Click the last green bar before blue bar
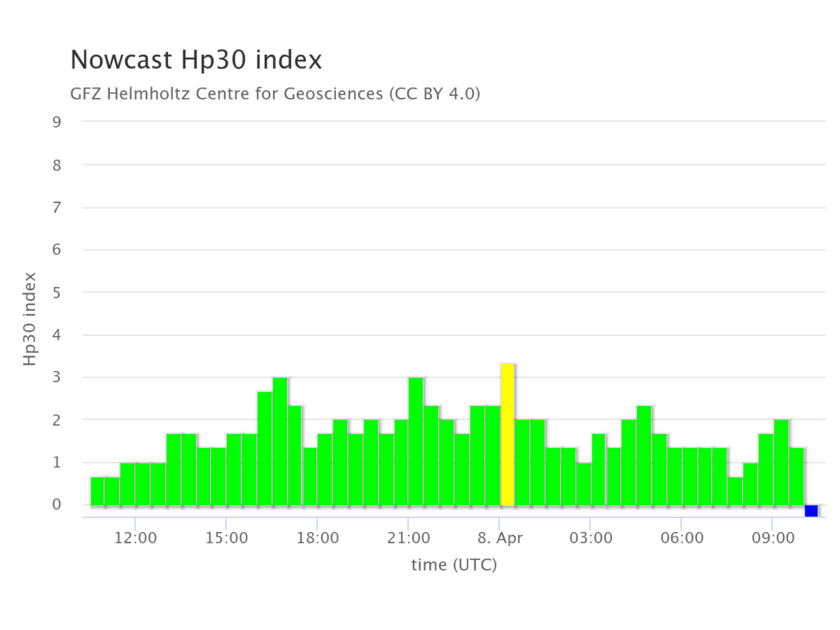 tap(796, 477)
